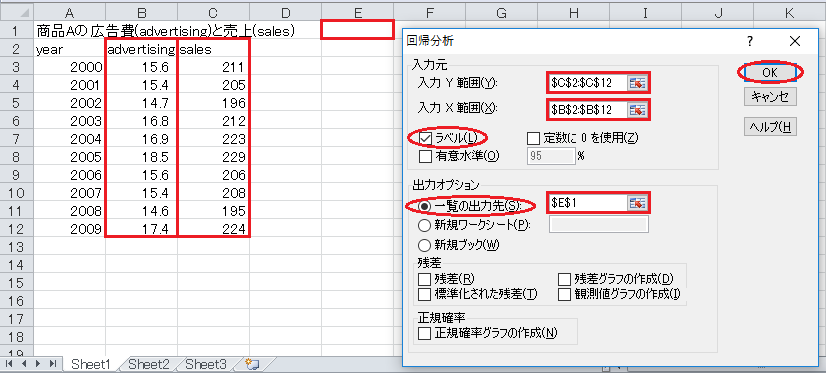Viewport: 826px width, 373px height.
Task: Check 残差グラフの作成(D) checkbox
Action: click(565, 279)
